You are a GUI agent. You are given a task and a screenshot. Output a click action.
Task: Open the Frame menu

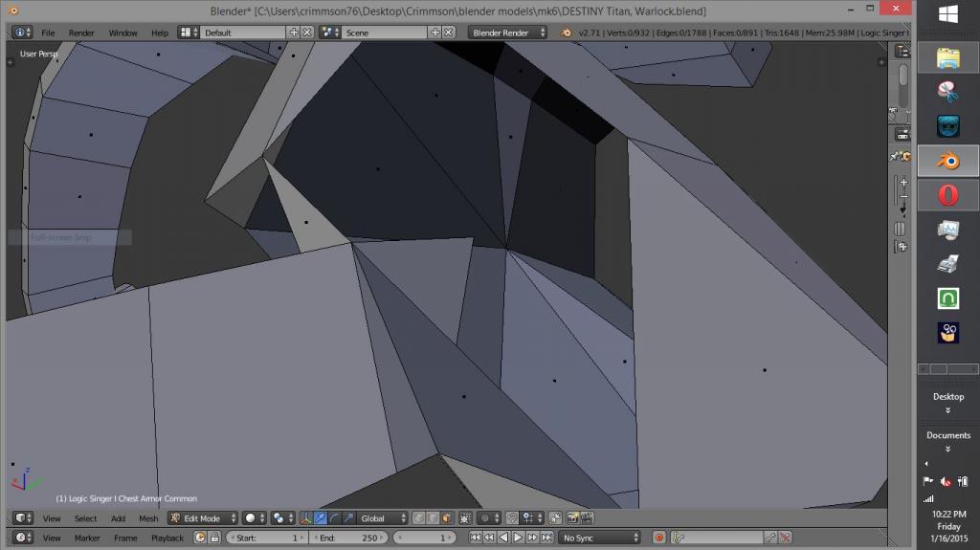(125, 539)
